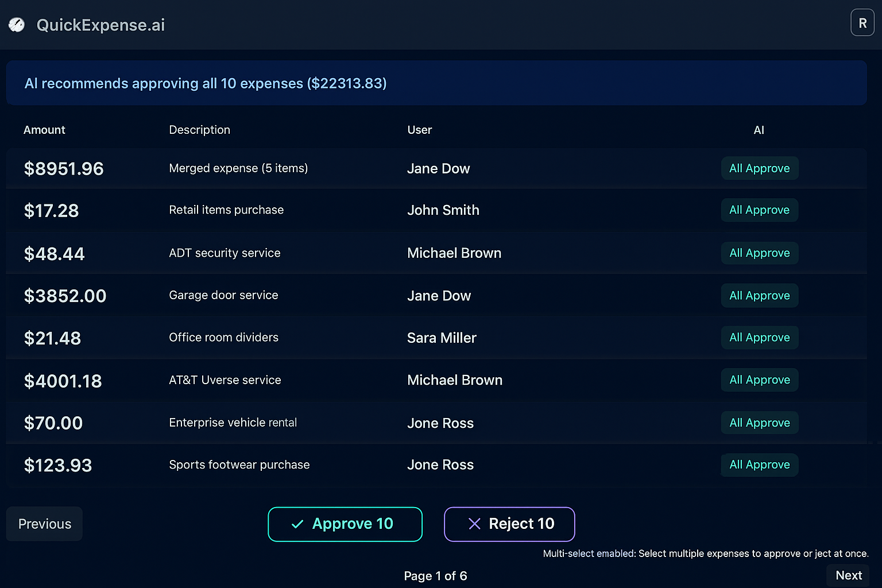Approve the sports footwear purchase
Viewport: 882px width, 588px height.
pos(759,465)
